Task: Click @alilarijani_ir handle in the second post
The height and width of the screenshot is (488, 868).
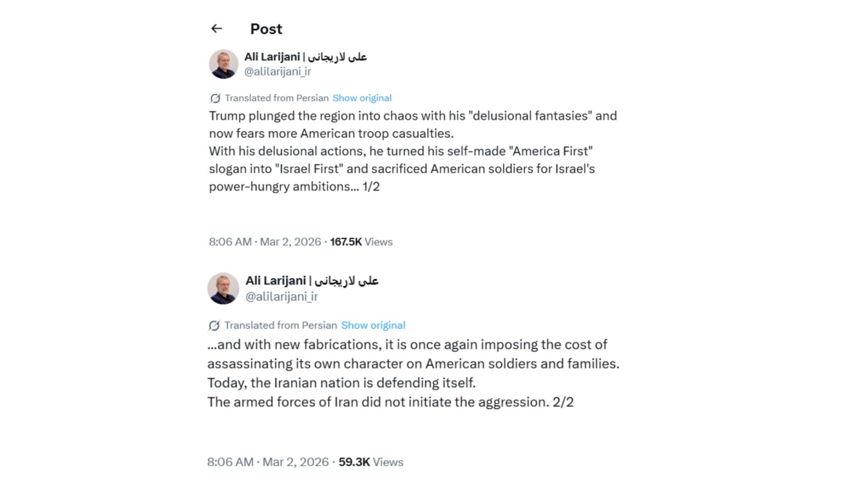Action: pyautogui.click(x=282, y=296)
